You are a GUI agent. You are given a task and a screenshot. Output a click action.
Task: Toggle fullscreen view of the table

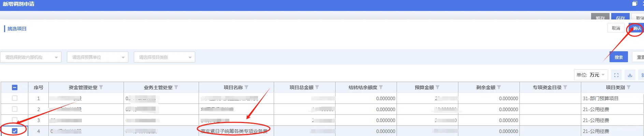click(616, 75)
